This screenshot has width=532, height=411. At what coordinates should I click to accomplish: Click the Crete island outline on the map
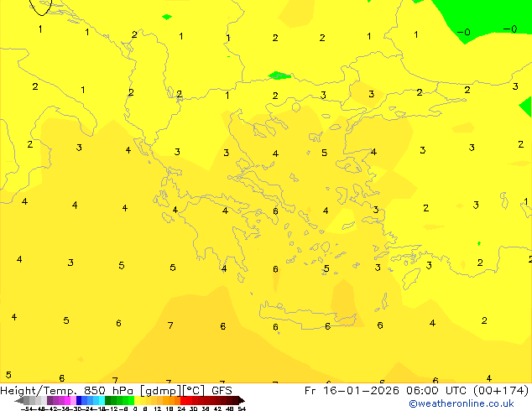(x=308, y=315)
